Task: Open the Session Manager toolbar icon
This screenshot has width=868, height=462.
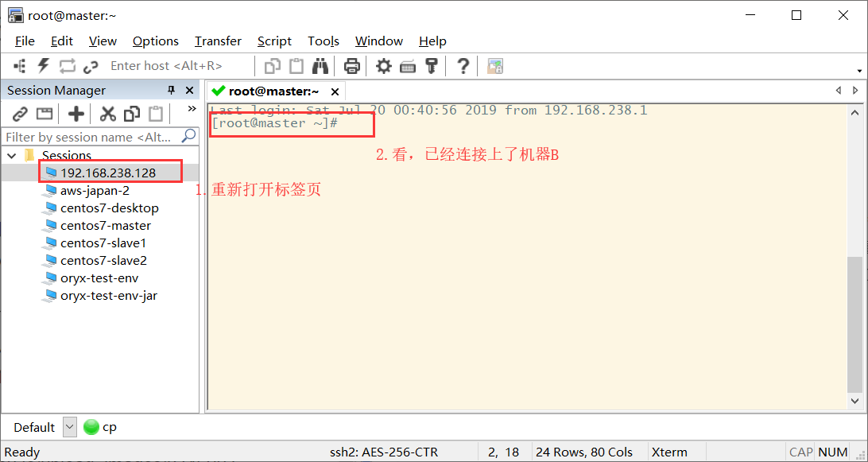Action: coord(19,67)
